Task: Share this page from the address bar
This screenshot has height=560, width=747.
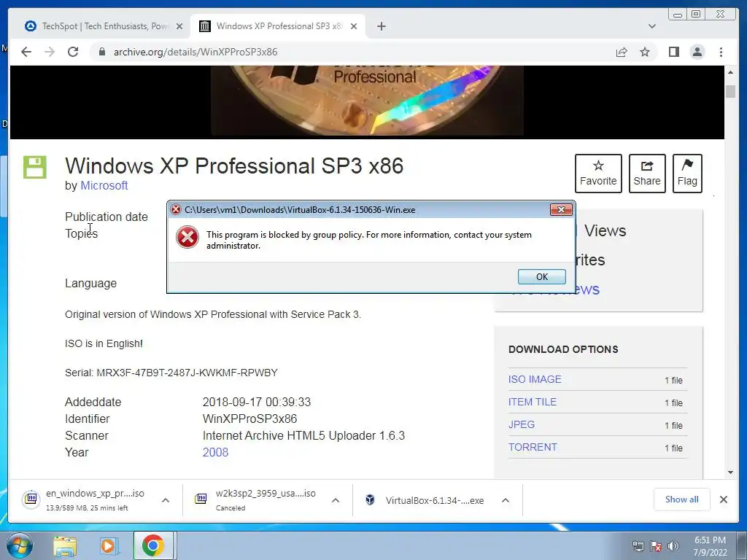Action: pyautogui.click(x=622, y=52)
